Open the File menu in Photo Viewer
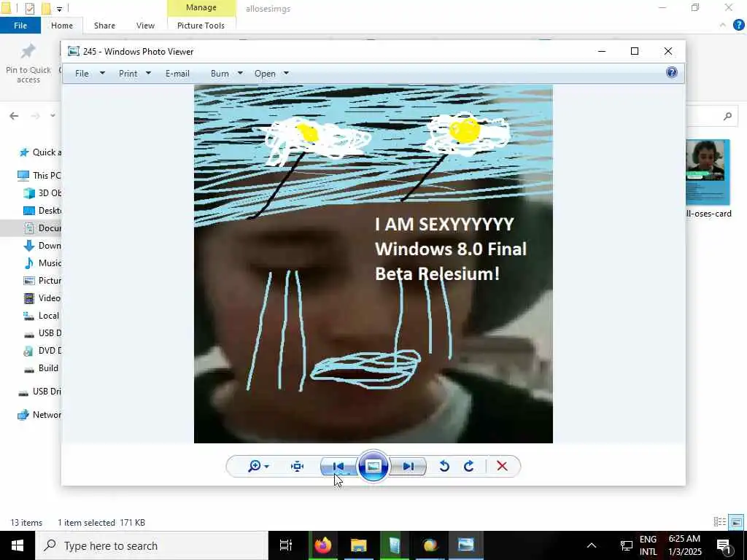The height and width of the screenshot is (560, 747). click(82, 74)
